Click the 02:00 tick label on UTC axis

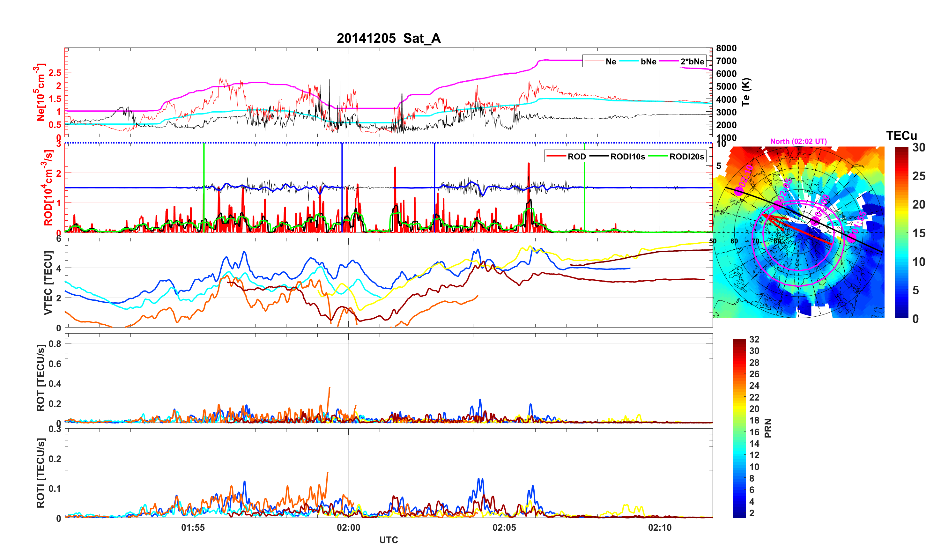pos(348,528)
